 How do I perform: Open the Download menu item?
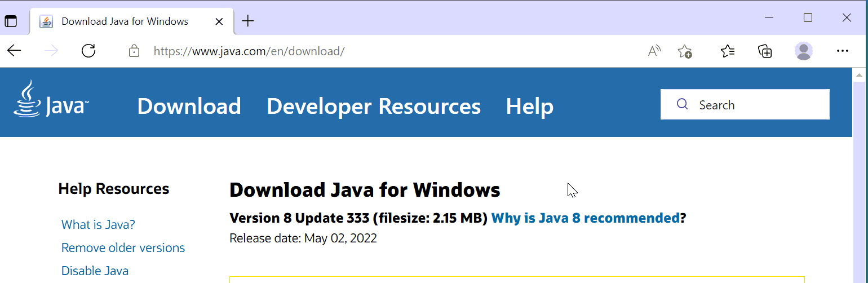click(189, 106)
